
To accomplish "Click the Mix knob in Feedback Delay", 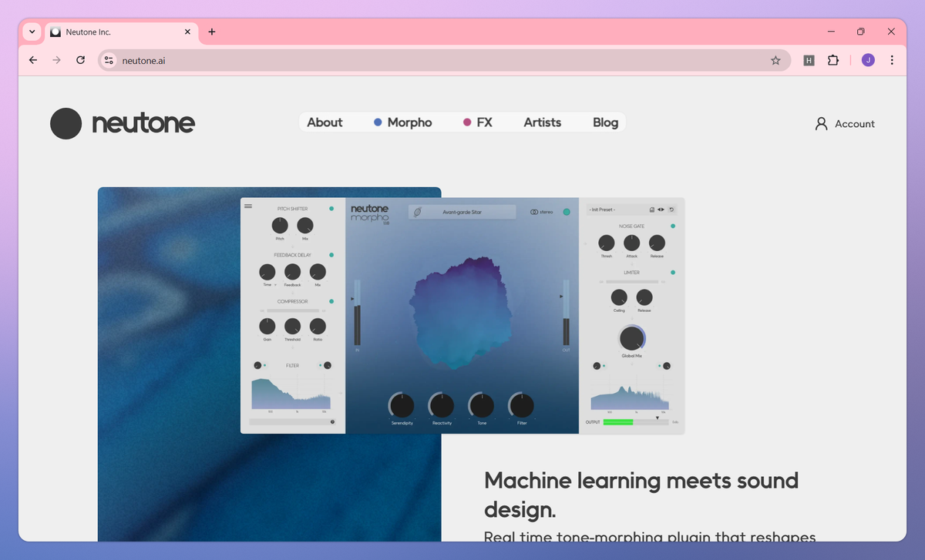I will pos(318,272).
